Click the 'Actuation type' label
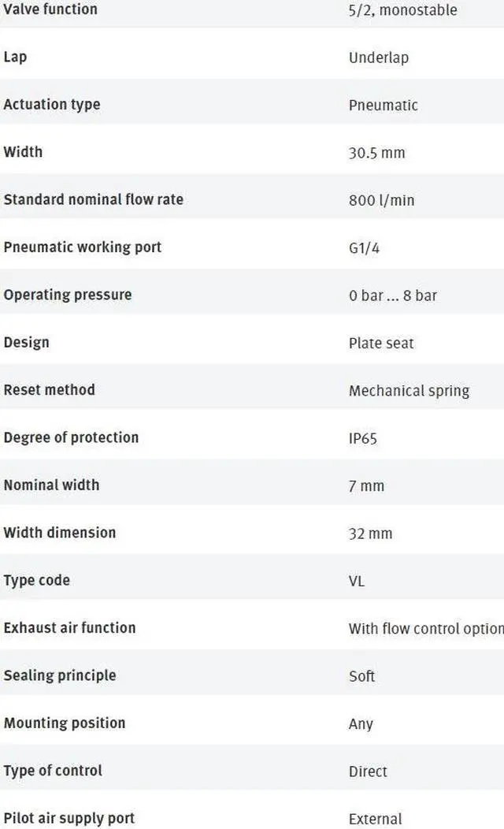This screenshot has width=504, height=829. coord(52,104)
